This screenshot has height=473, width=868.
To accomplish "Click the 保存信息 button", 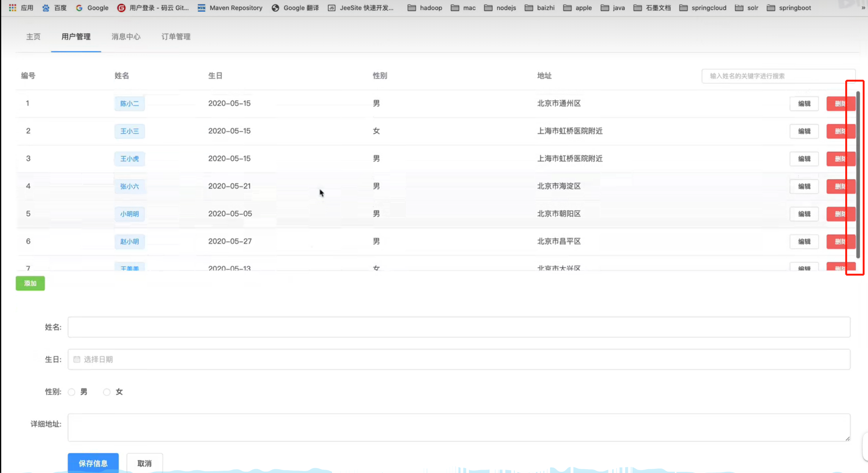I will coord(93,463).
